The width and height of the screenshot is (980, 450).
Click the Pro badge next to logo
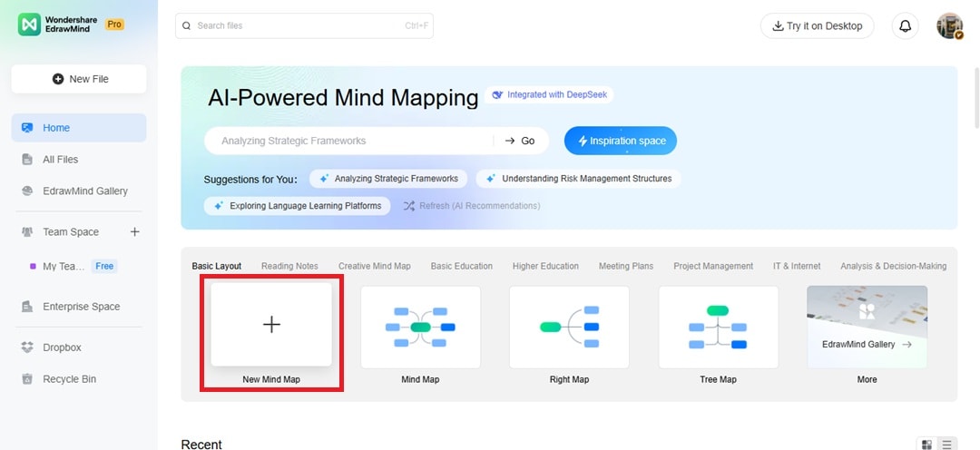tap(114, 24)
